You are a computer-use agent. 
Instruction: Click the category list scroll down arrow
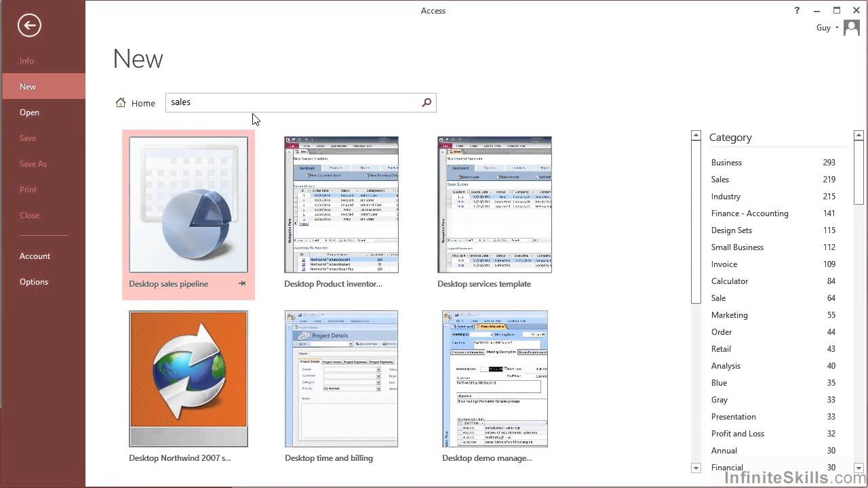point(859,468)
